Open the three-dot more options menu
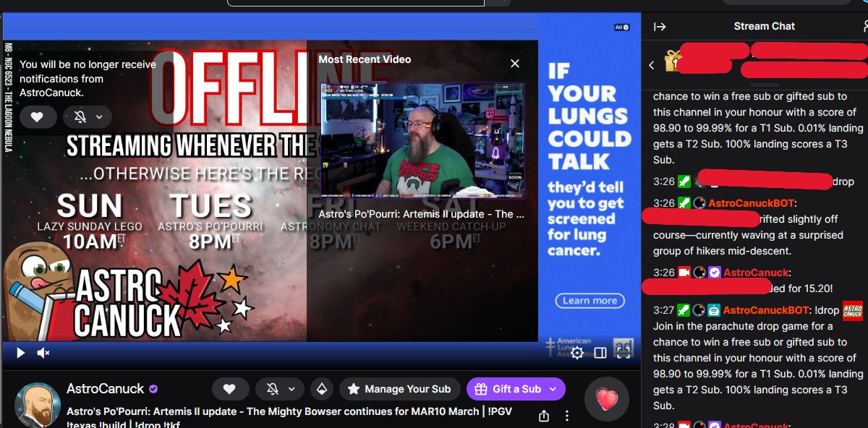This screenshot has width=868, height=428. [568, 416]
